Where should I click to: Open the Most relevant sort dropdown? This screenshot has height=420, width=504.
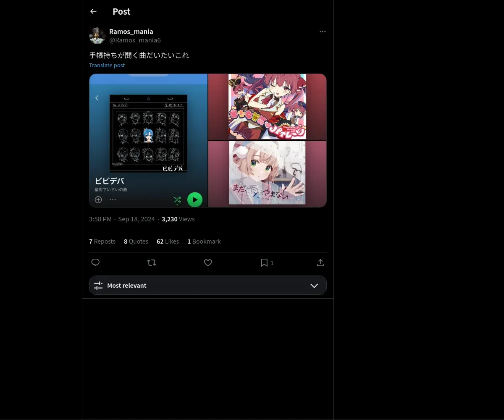(208, 285)
